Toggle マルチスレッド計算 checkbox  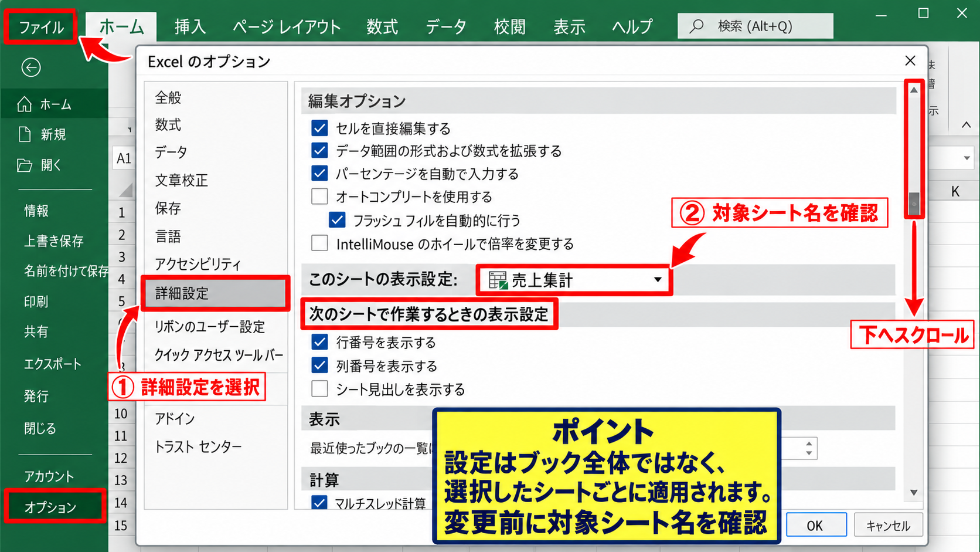tap(319, 503)
